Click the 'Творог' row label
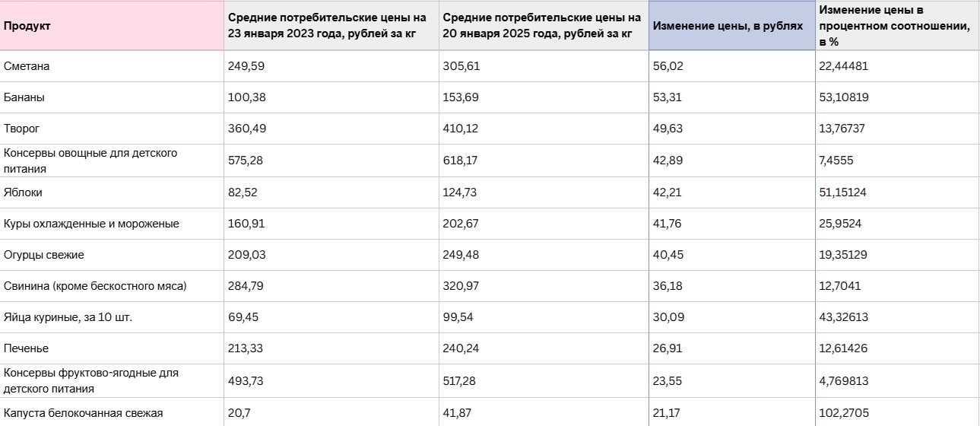Screen dimensions: 980x426 pos(21,129)
